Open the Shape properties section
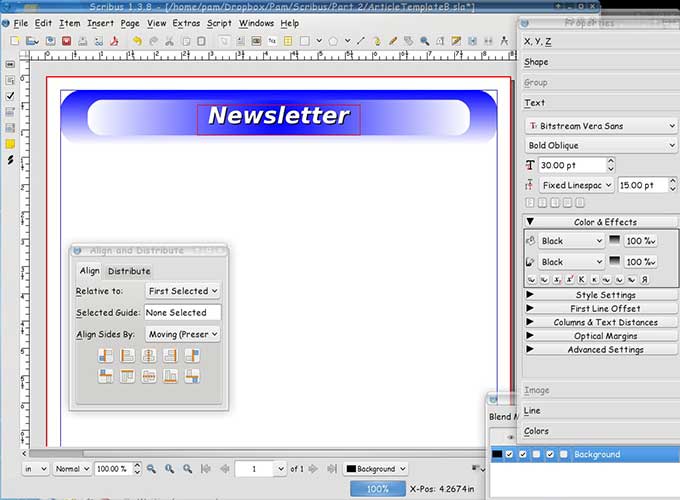Viewport: 680px width, 500px height. 537,62
